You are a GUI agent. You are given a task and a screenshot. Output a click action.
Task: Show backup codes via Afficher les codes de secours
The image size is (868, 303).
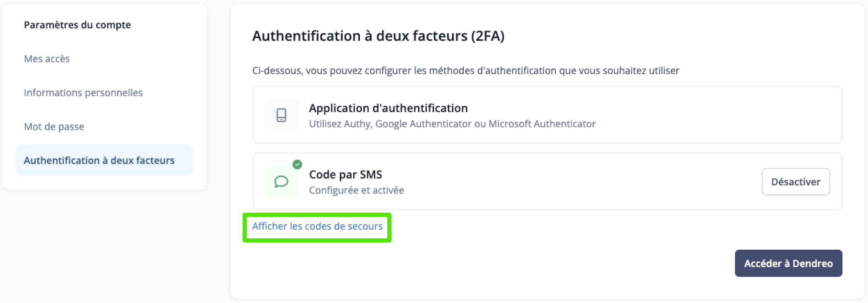317,226
